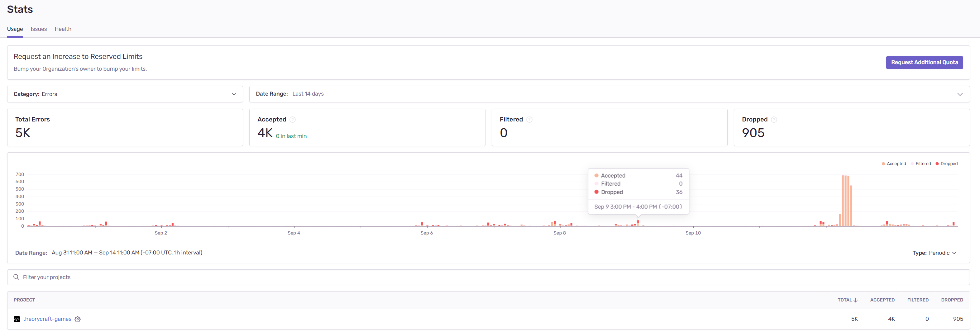The image size is (980, 332).
Task: Click the help icon beside Filtered
Action: [x=529, y=119]
